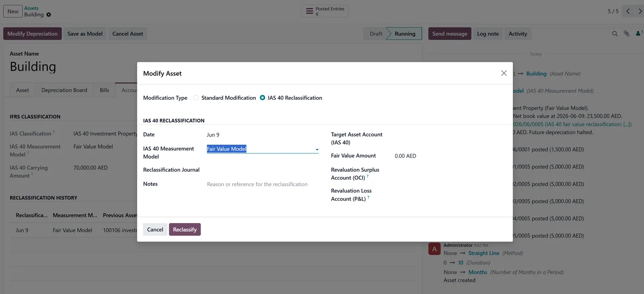The height and width of the screenshot is (294, 644).
Task: Click Cancel in the dialog
Action: pyautogui.click(x=155, y=230)
